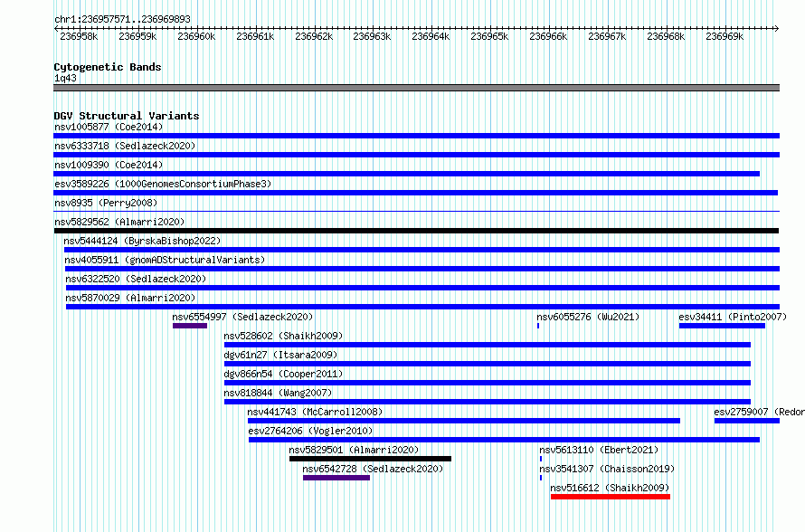Click dgv61n27 (Itsara2009) label

[280, 355]
